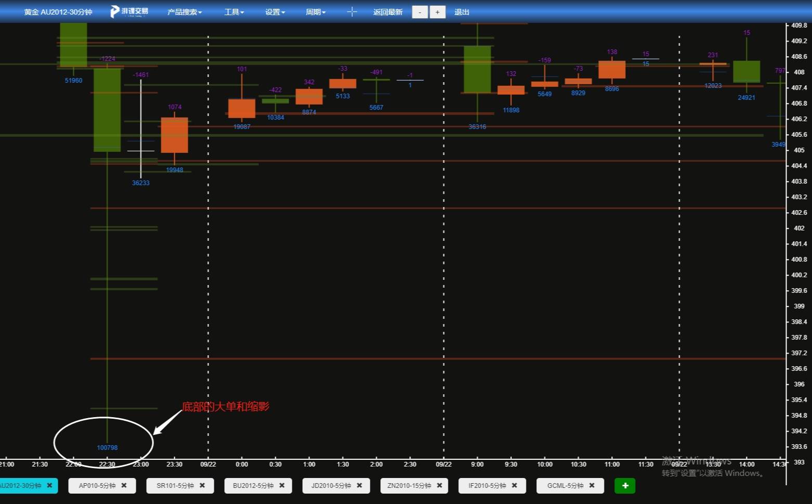Select the green 9:00 candlestick body
Image resolution: width=812 pixels, height=504 pixels.
pyautogui.click(x=478, y=70)
